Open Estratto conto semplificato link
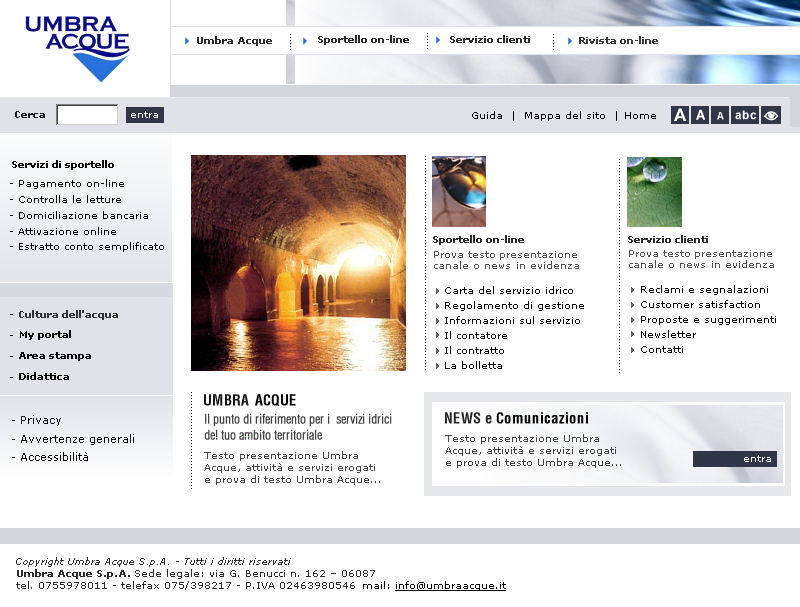800x607 pixels. [x=91, y=247]
